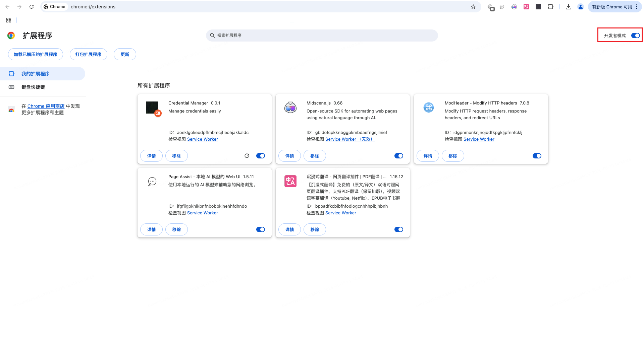Open the Chrome 应用商店 link
This screenshot has width=644, height=347.
pos(46,106)
